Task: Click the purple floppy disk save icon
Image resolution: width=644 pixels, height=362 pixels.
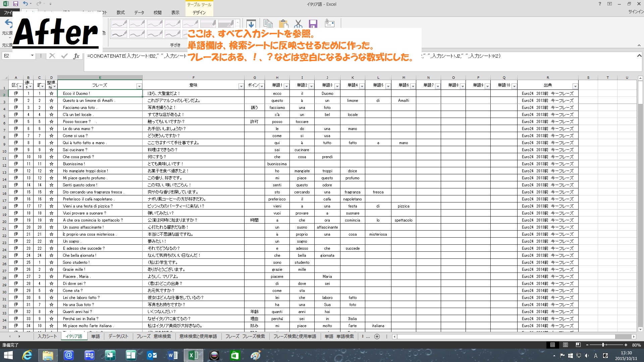Action: point(313,24)
